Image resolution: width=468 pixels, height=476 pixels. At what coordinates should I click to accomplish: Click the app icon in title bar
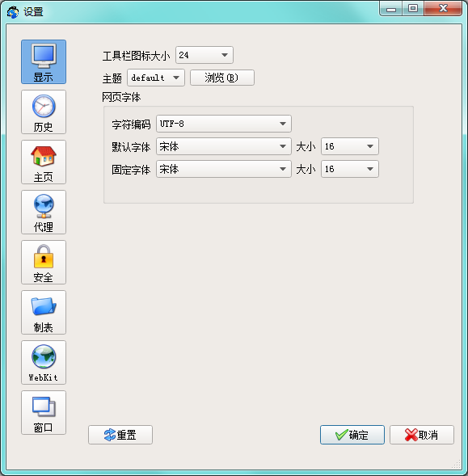tap(13, 12)
